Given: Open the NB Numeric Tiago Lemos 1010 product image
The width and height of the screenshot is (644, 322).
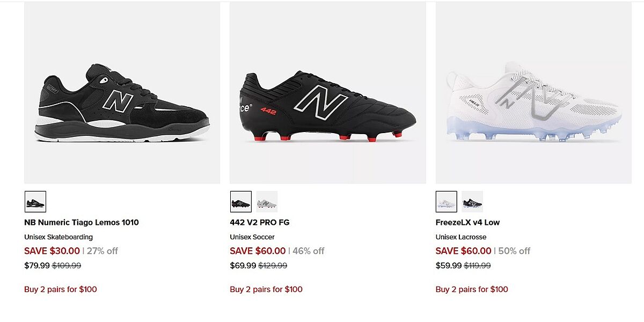Looking at the screenshot, I should (x=122, y=102).
